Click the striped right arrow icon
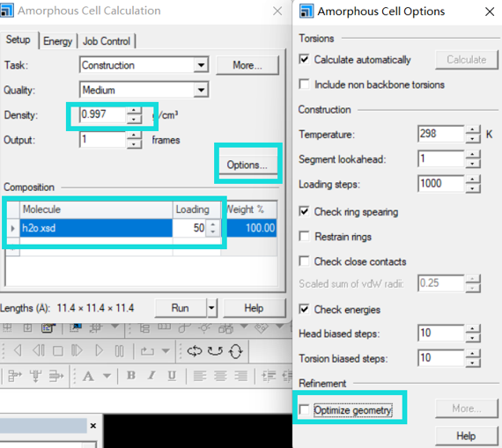 pos(56,376)
